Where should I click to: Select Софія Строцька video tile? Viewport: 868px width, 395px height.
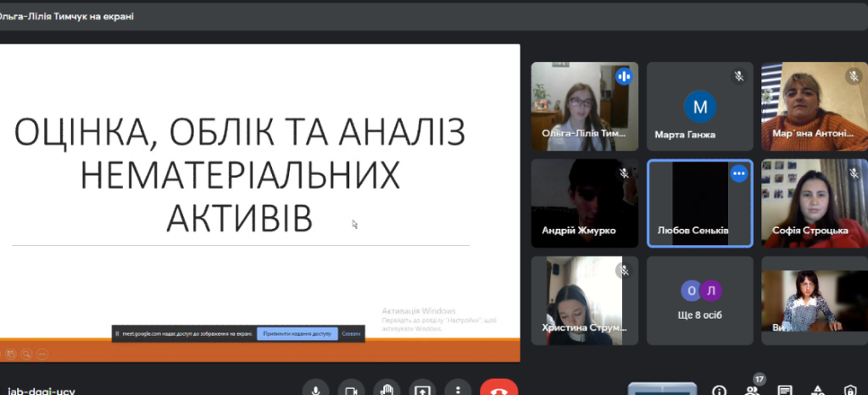click(815, 203)
